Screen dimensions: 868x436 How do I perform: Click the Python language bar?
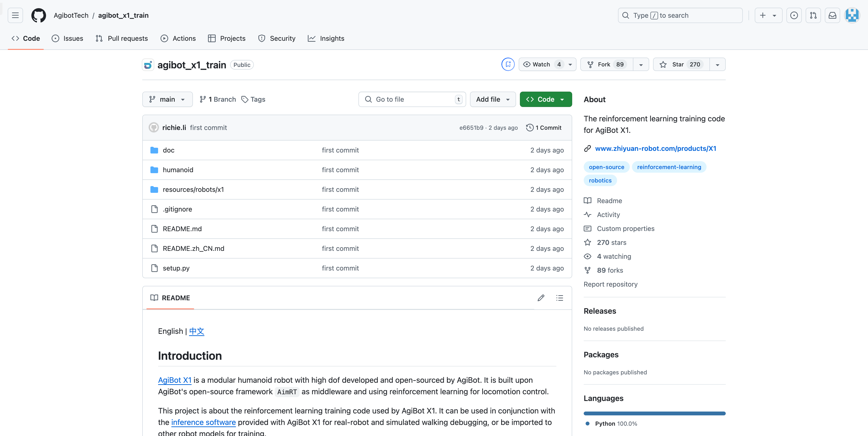tap(654, 413)
